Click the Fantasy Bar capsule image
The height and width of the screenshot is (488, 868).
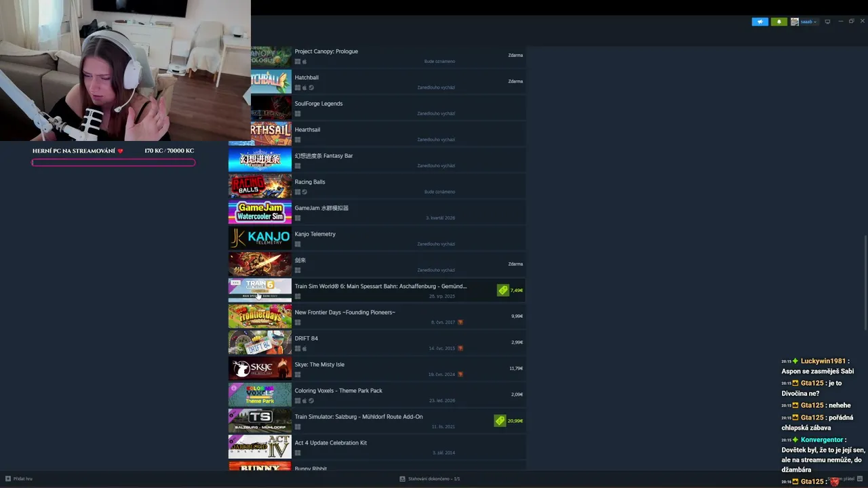tap(260, 159)
